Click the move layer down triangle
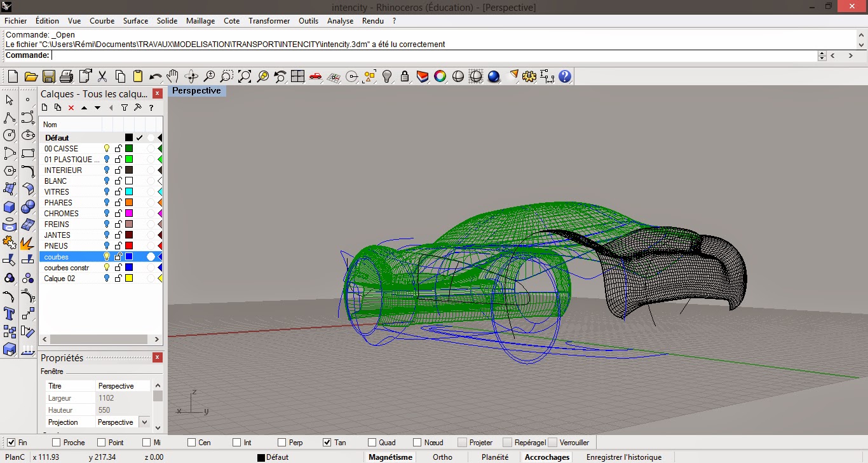This screenshot has width=868, height=463. (x=97, y=108)
